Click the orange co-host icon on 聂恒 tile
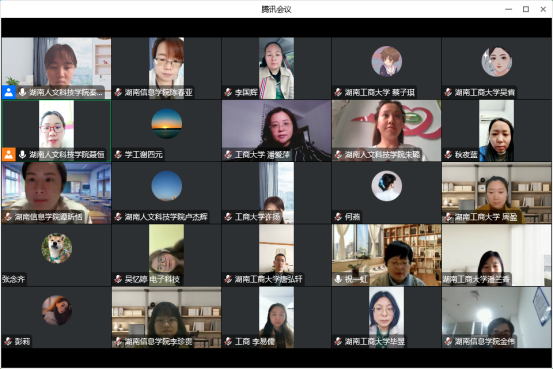This screenshot has width=553, height=369. [x=8, y=155]
